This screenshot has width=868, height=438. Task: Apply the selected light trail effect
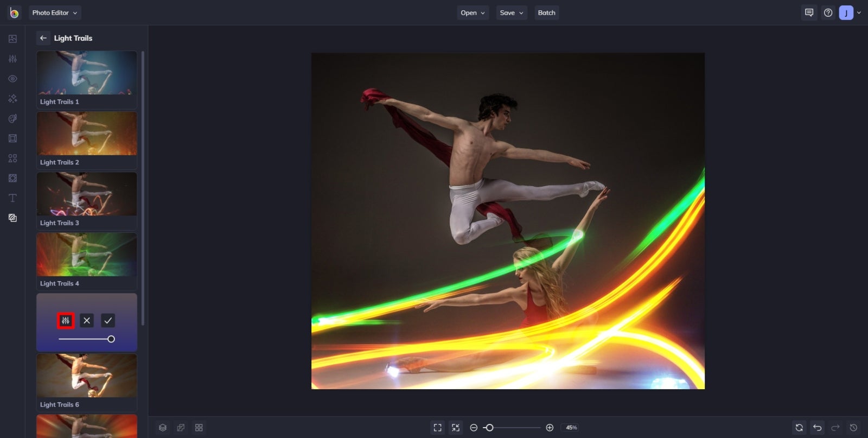pyautogui.click(x=108, y=321)
